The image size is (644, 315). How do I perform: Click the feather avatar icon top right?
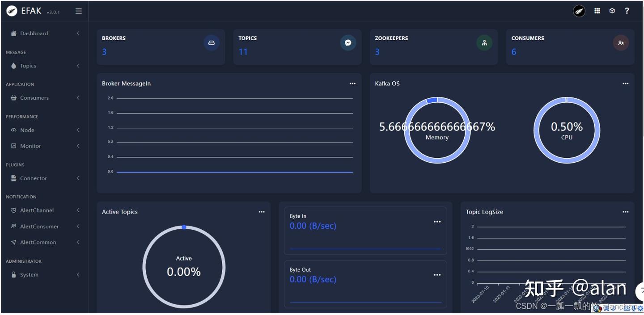[579, 11]
